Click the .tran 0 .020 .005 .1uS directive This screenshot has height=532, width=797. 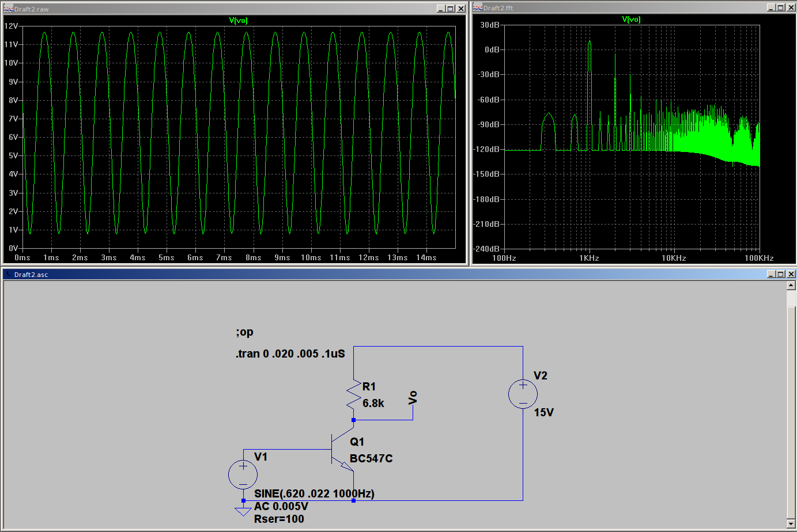[290, 354]
